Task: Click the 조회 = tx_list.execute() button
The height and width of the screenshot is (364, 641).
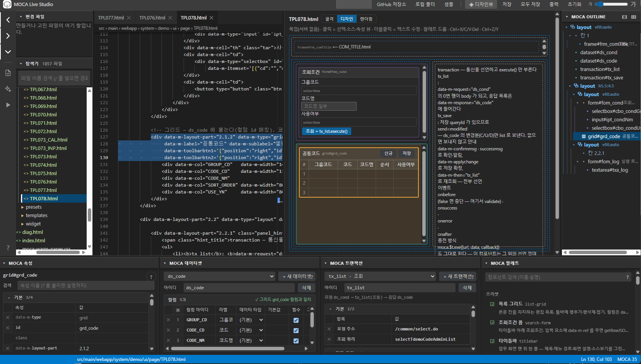Action: click(326, 131)
